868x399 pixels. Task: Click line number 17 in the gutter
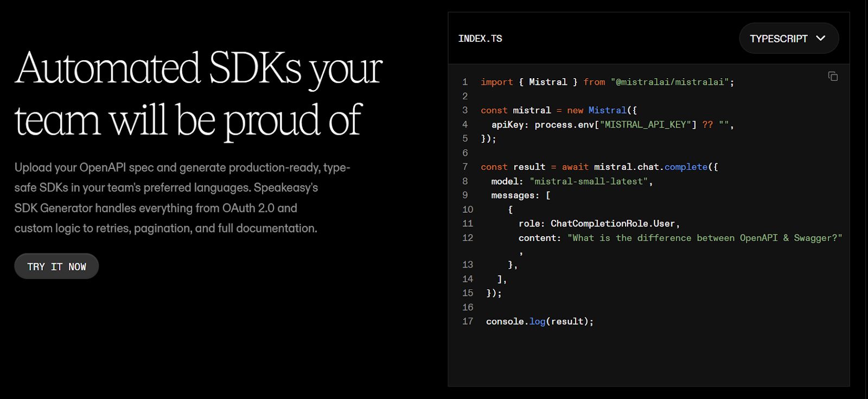468,321
